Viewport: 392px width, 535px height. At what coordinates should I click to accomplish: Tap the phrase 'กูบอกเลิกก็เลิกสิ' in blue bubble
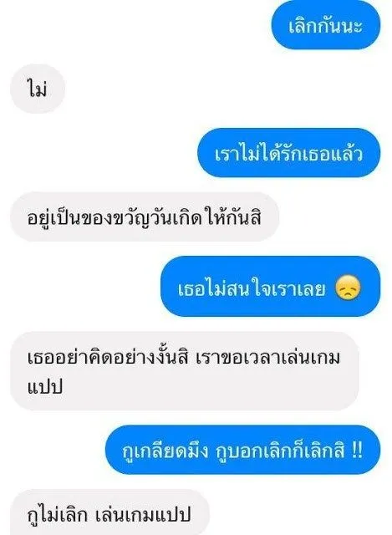click(x=280, y=450)
